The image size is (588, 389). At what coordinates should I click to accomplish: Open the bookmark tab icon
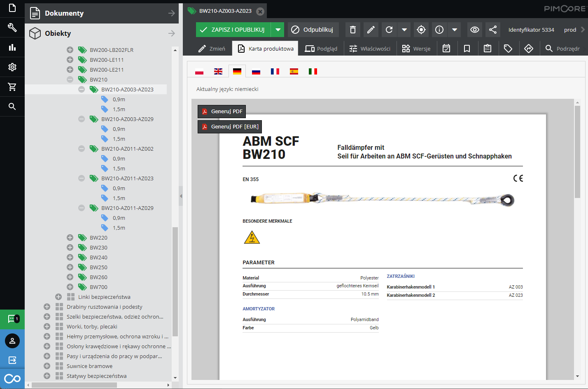(467, 49)
